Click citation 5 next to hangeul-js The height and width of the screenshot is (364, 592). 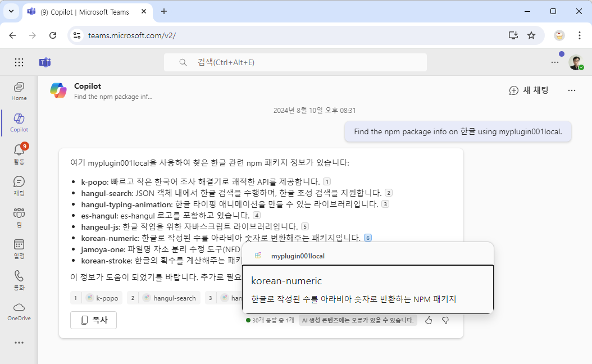click(x=305, y=226)
